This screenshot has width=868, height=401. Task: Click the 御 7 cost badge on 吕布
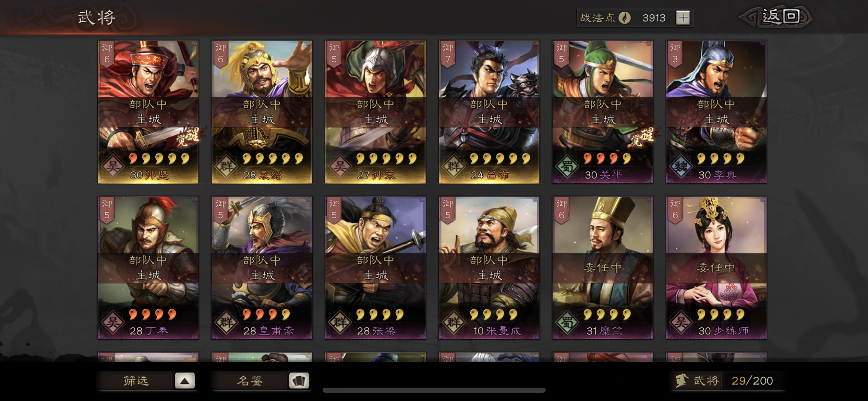tap(448, 53)
